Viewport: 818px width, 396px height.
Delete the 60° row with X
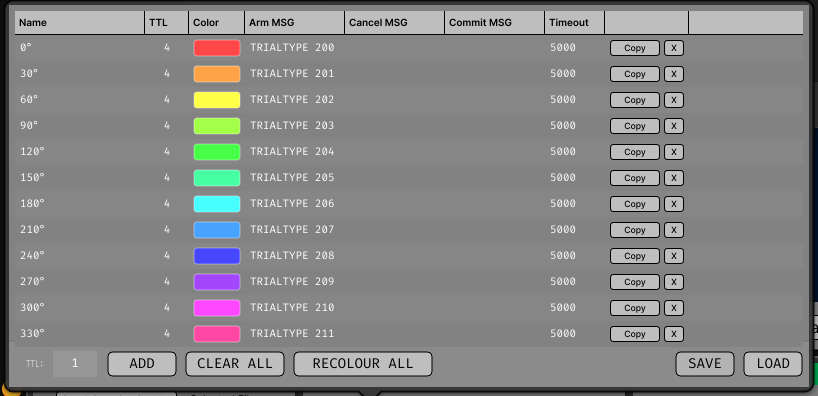673,100
